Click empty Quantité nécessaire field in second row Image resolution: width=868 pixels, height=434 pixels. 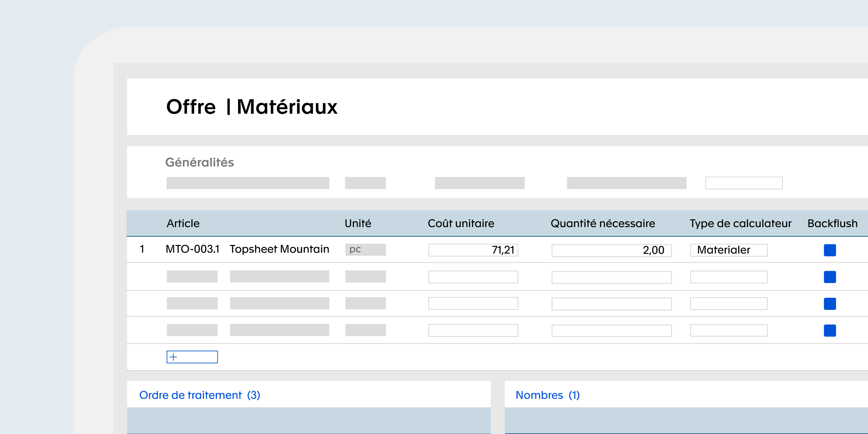click(x=611, y=277)
